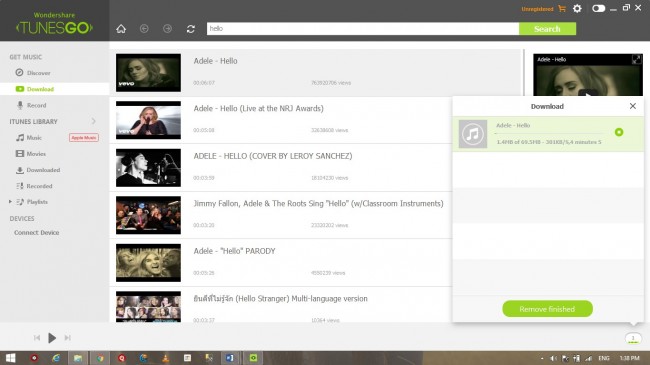The image size is (650, 365).
Task: Open the shopping cart purchase icon
Action: click(562, 8)
